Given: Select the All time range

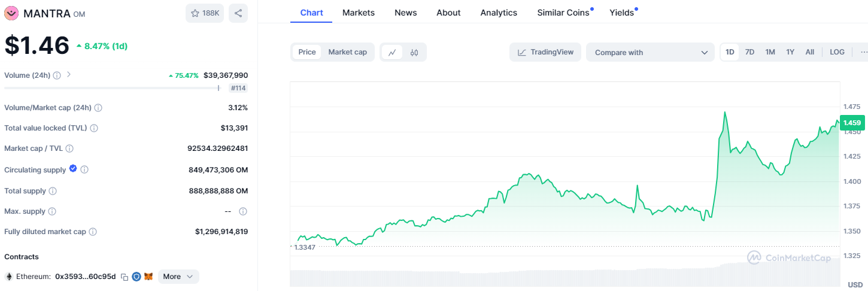Looking at the screenshot, I should [810, 52].
